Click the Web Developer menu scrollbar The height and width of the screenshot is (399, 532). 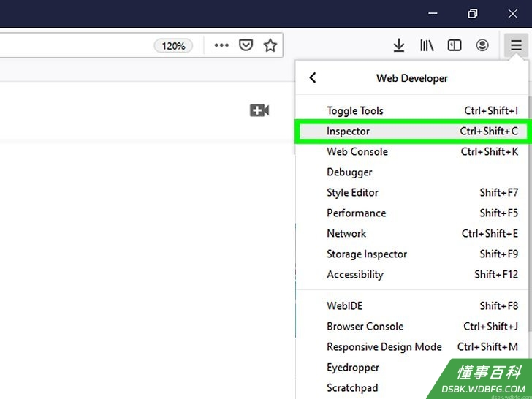click(529, 213)
